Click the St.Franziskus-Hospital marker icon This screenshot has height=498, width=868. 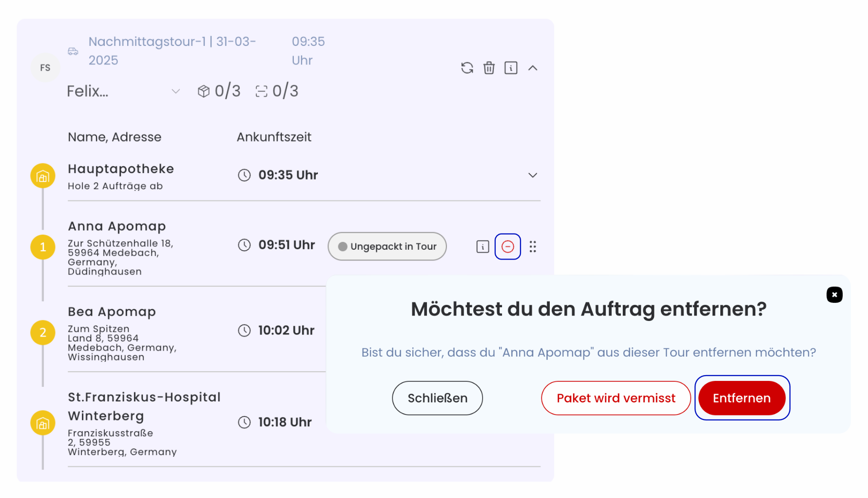coord(43,423)
